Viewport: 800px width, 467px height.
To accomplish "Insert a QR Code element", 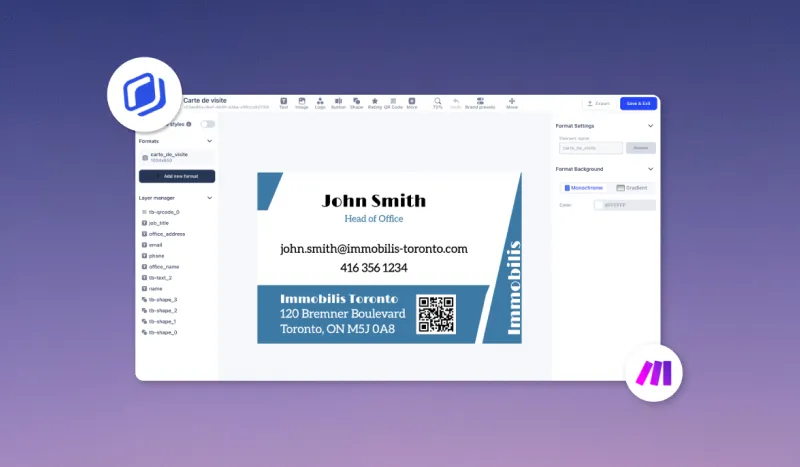I will click(x=393, y=103).
